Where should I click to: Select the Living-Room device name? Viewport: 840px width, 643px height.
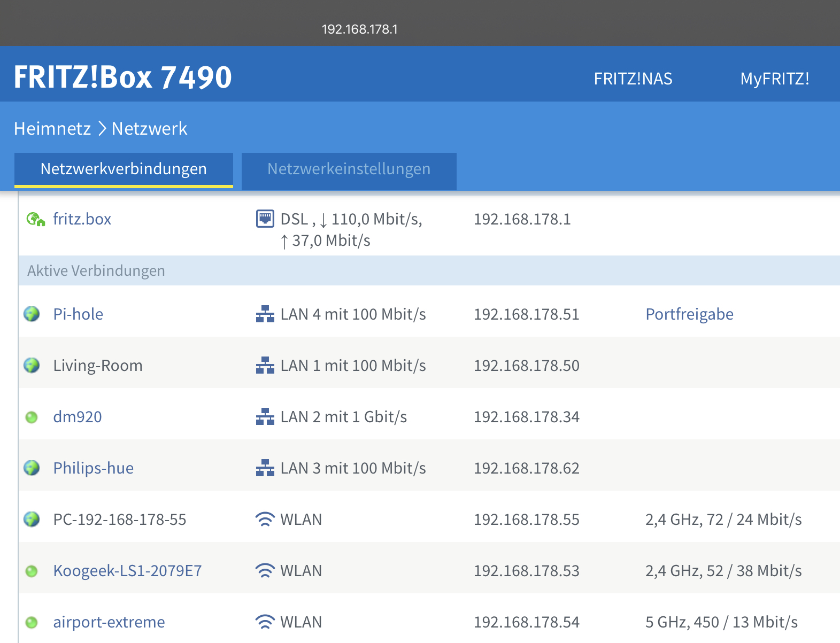(98, 366)
